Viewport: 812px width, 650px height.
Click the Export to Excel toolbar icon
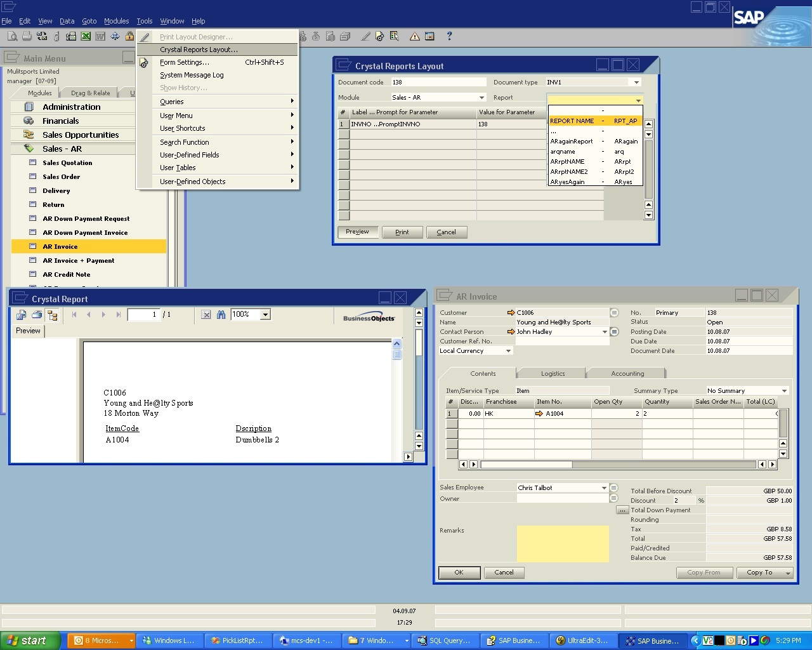tap(85, 37)
